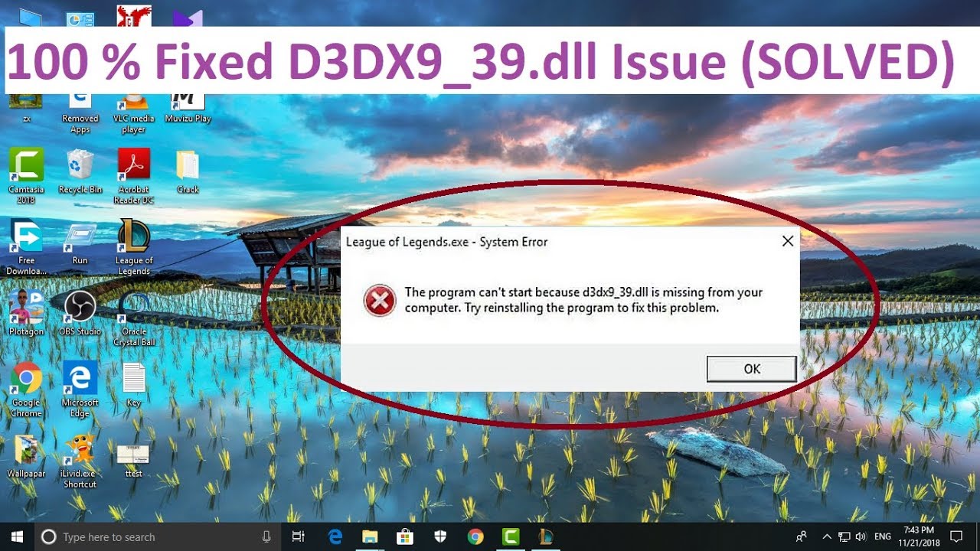Open the Plotagon desktop shortcut

click(x=26, y=313)
